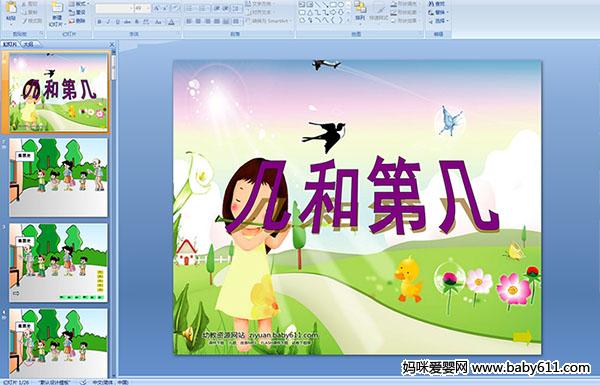
Task: Click the Replace icon in Editing group
Action: [437, 12]
